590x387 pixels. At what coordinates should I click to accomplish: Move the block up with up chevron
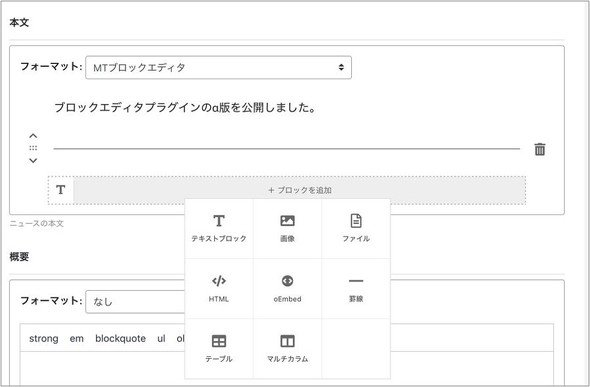(x=33, y=136)
